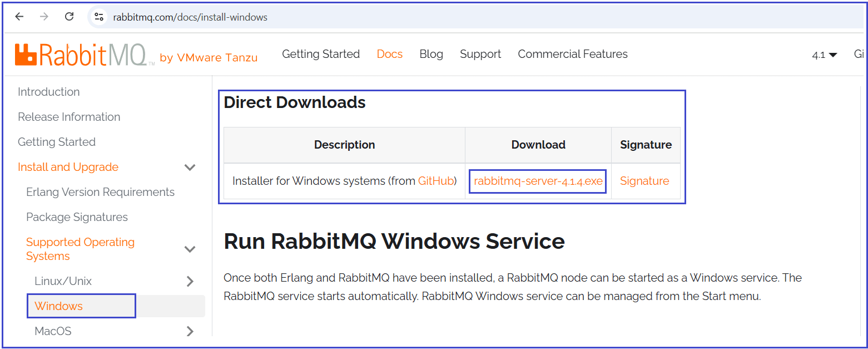The width and height of the screenshot is (868, 349).
Task: Go to Getting Started in the top navigation
Action: click(321, 54)
